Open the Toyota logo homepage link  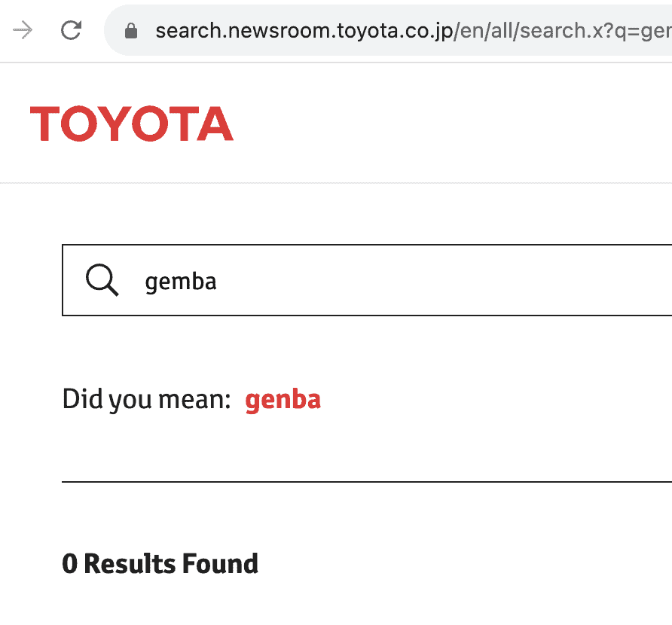[132, 123]
